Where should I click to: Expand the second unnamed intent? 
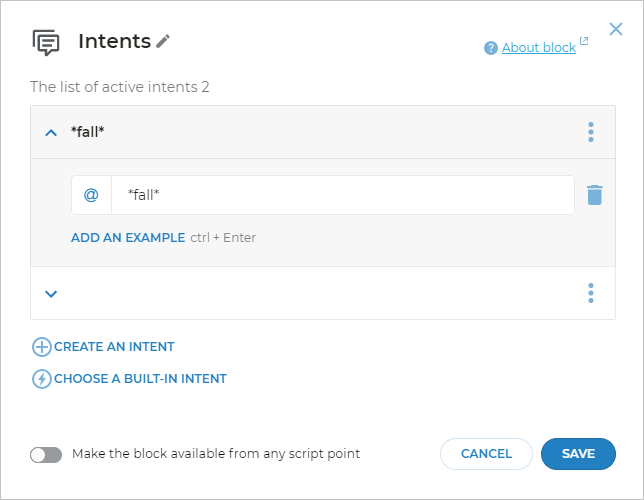click(52, 293)
